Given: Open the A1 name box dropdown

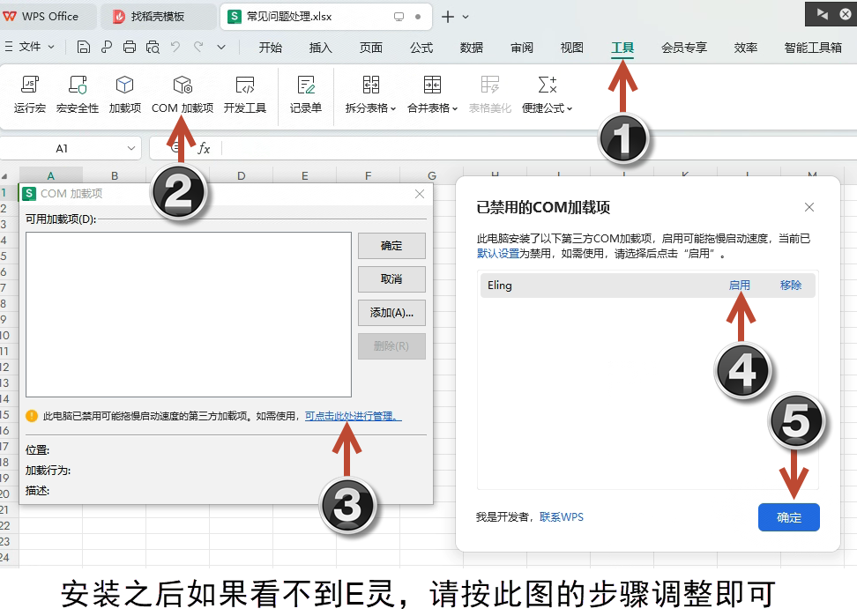Looking at the screenshot, I should point(131,149).
